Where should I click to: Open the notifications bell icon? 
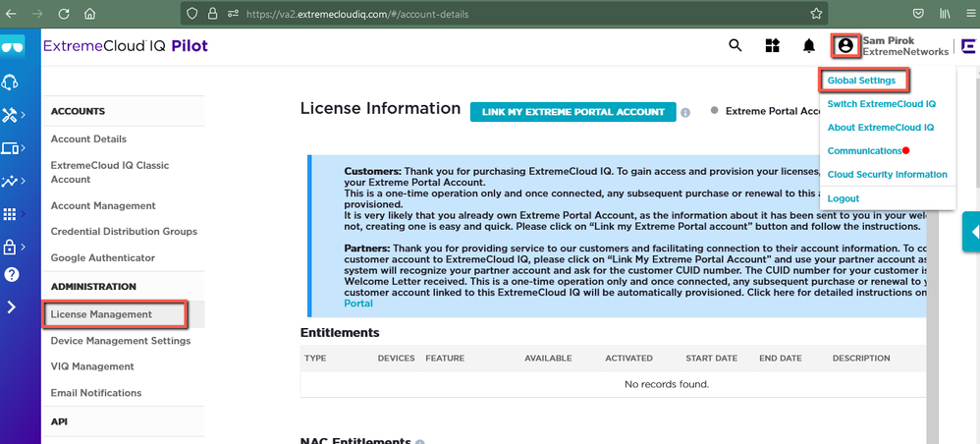[x=809, y=45]
